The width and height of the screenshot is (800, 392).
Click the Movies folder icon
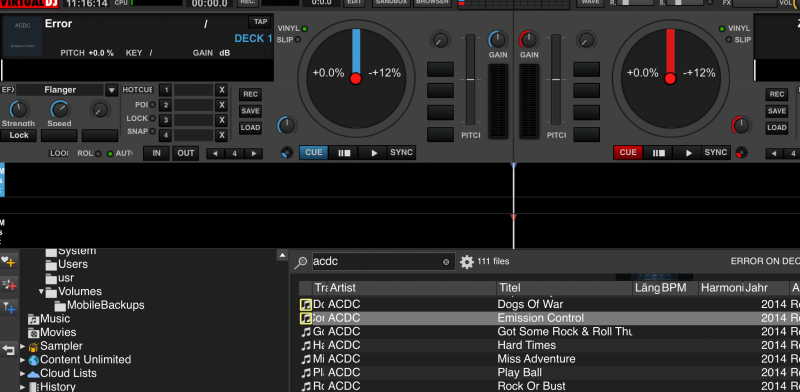pyautogui.click(x=34, y=333)
